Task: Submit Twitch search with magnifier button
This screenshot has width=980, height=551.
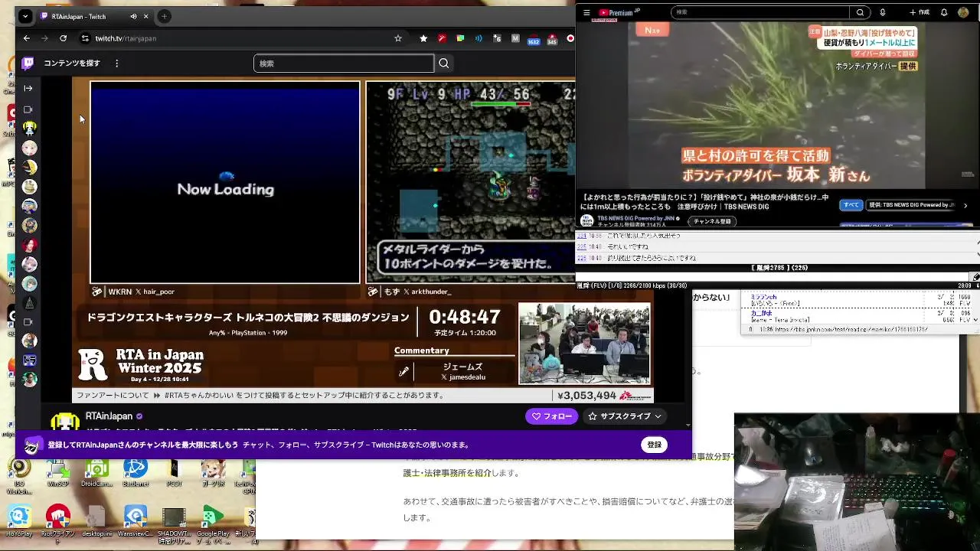Action: coord(443,64)
